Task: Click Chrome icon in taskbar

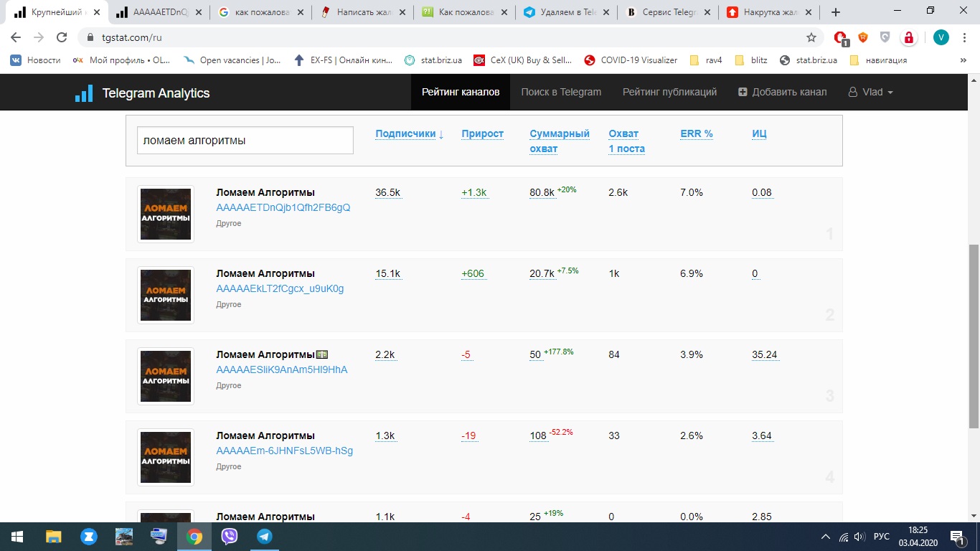Action: (194, 537)
